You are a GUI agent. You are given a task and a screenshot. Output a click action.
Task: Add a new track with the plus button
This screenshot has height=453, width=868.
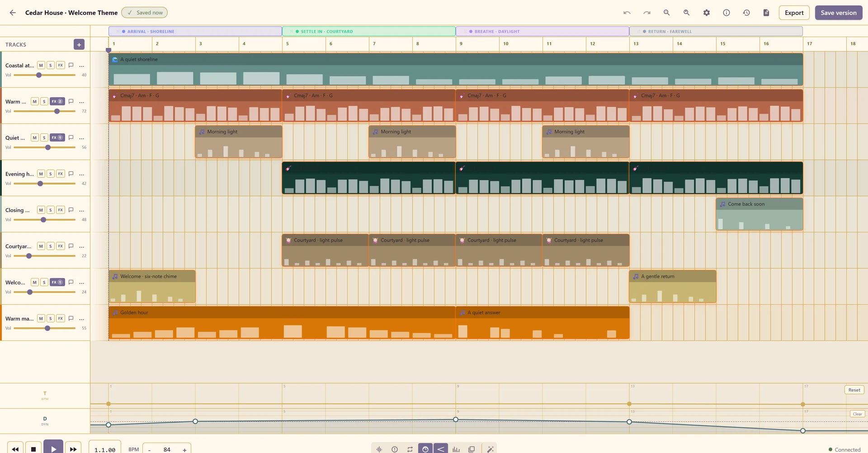pyautogui.click(x=79, y=44)
